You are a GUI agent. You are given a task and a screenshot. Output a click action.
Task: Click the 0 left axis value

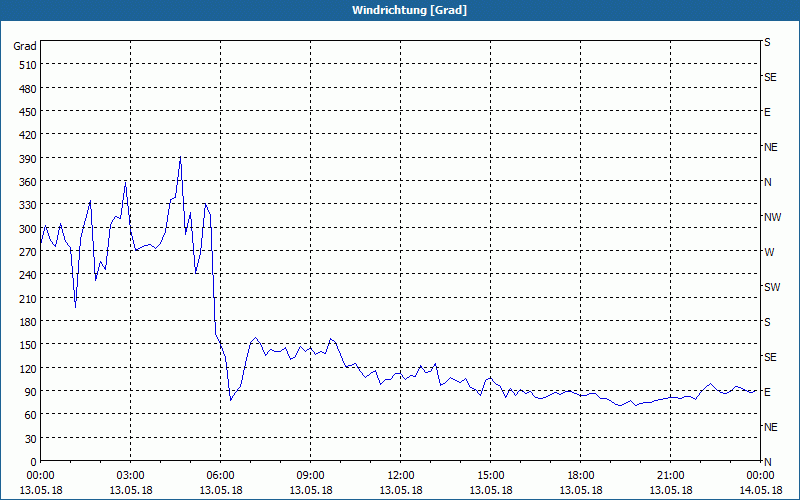(34, 462)
